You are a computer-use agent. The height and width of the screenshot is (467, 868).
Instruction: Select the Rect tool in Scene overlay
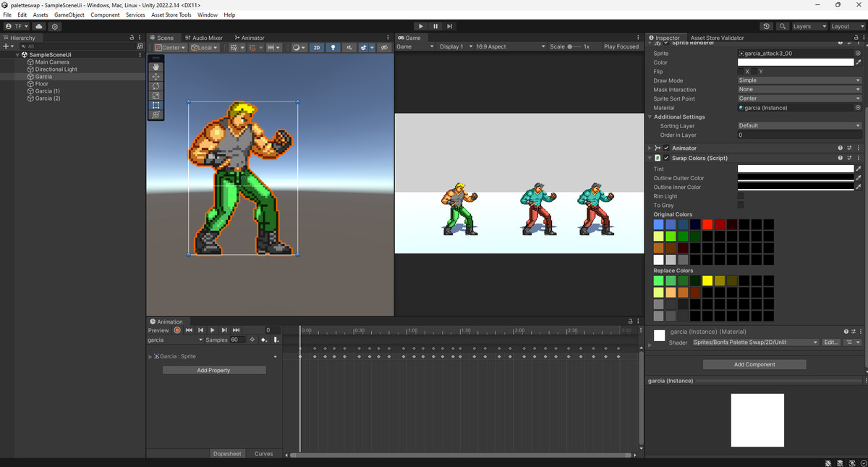156,105
